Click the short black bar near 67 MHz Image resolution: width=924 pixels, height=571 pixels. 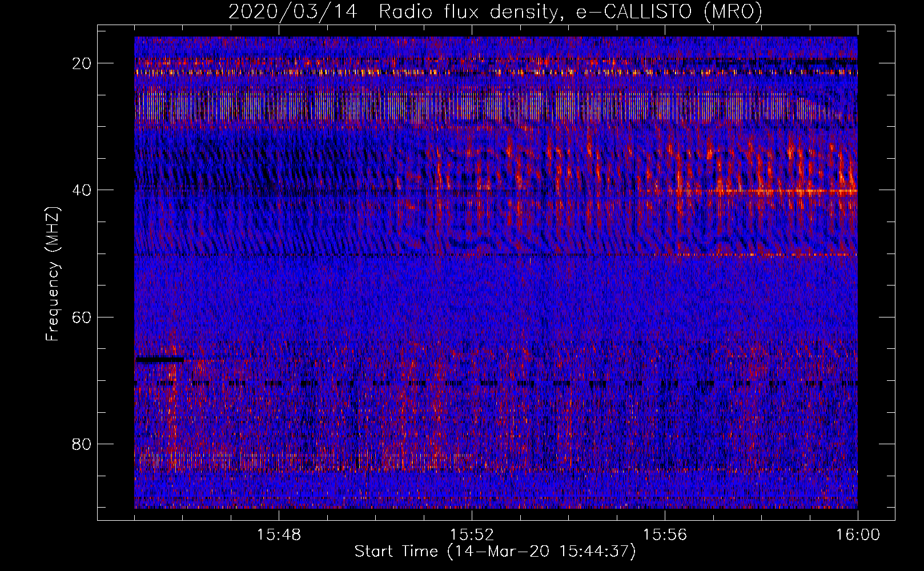(x=159, y=360)
